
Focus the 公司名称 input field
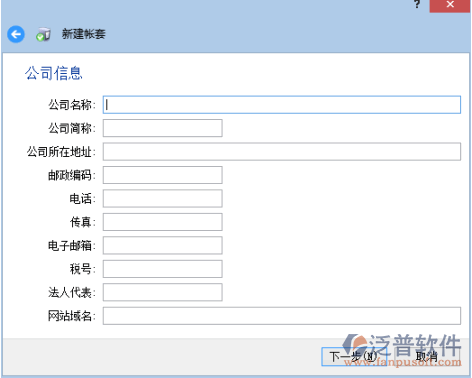tap(282, 105)
